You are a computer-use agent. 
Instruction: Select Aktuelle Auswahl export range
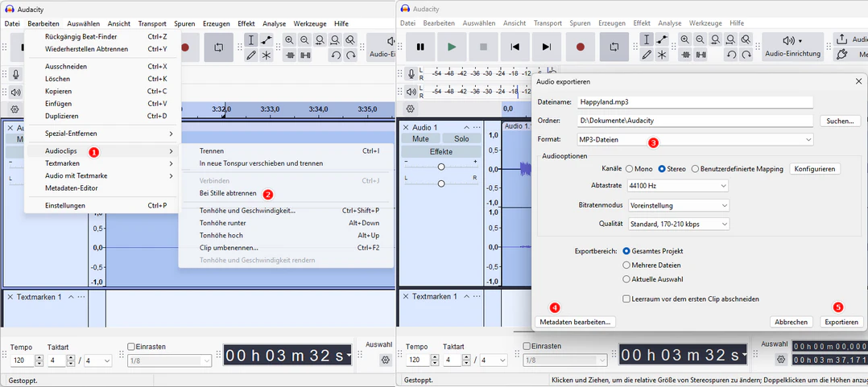[x=626, y=279]
